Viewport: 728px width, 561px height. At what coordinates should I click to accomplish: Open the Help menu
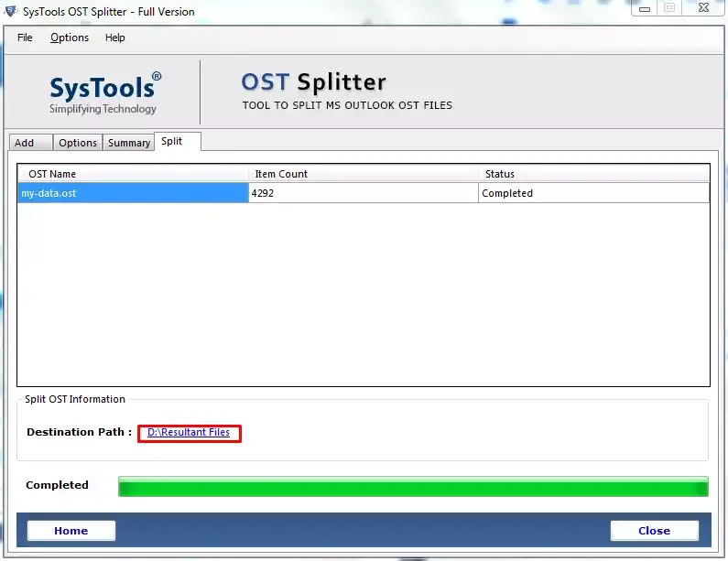(114, 38)
